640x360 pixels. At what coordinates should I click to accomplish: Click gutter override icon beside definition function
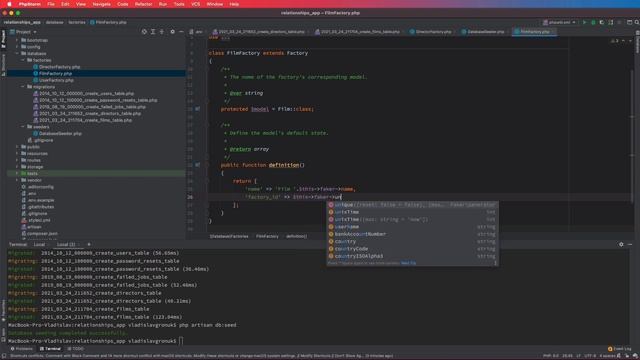(x=198, y=165)
